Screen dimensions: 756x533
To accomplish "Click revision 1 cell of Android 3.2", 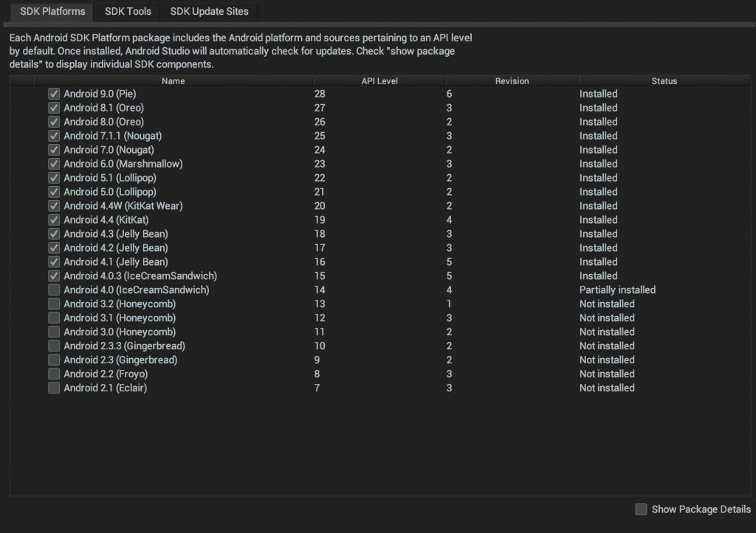I will coord(449,303).
